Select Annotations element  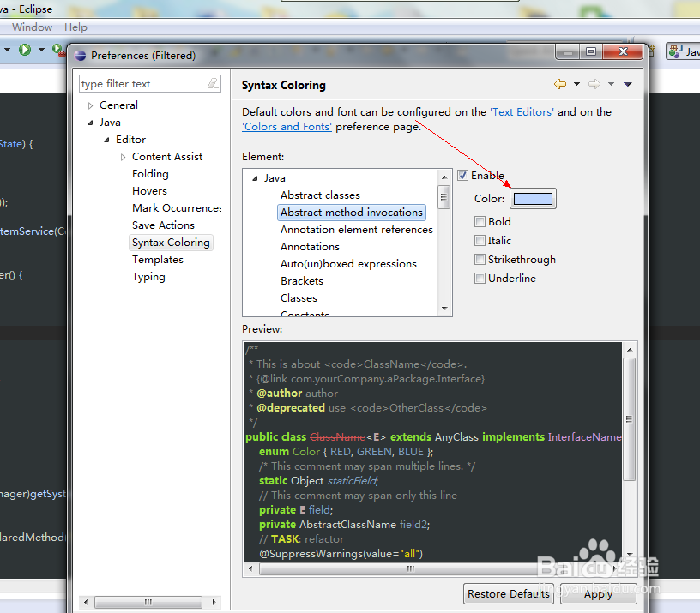[x=310, y=247]
